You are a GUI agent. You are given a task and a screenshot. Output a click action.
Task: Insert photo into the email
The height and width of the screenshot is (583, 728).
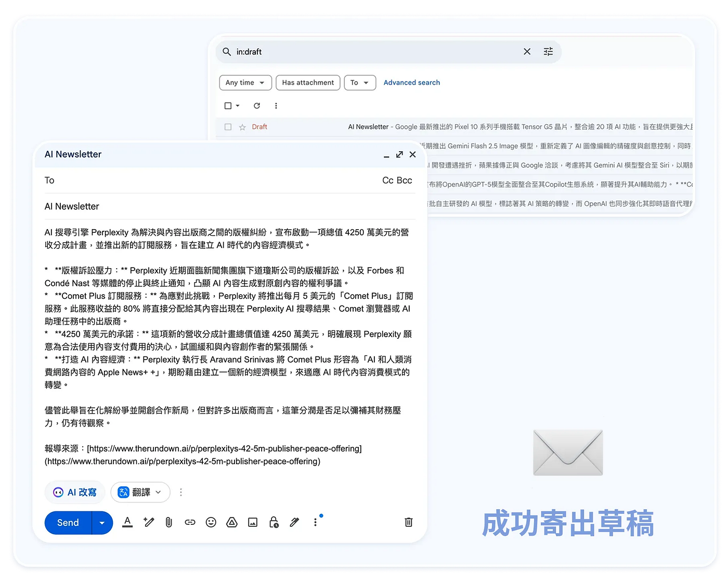tap(253, 522)
